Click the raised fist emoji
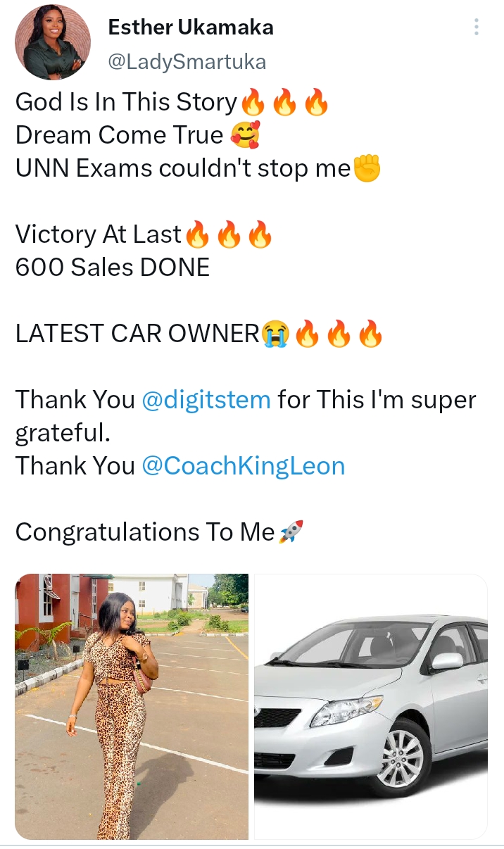504x849 pixels. (366, 169)
